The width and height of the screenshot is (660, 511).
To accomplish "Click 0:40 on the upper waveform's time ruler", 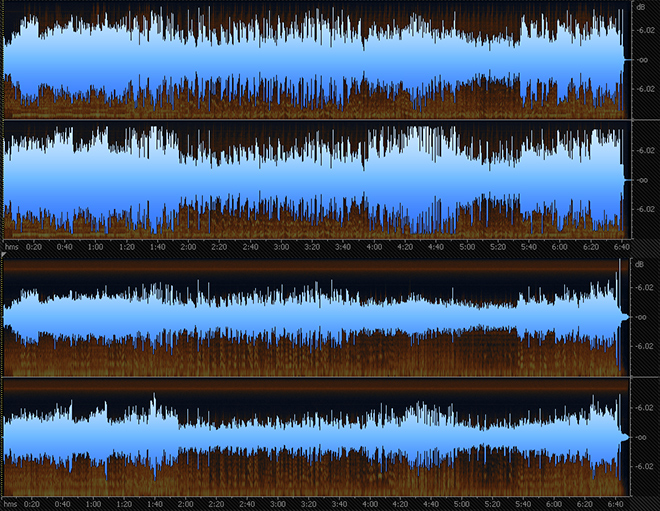I will 64,247.
